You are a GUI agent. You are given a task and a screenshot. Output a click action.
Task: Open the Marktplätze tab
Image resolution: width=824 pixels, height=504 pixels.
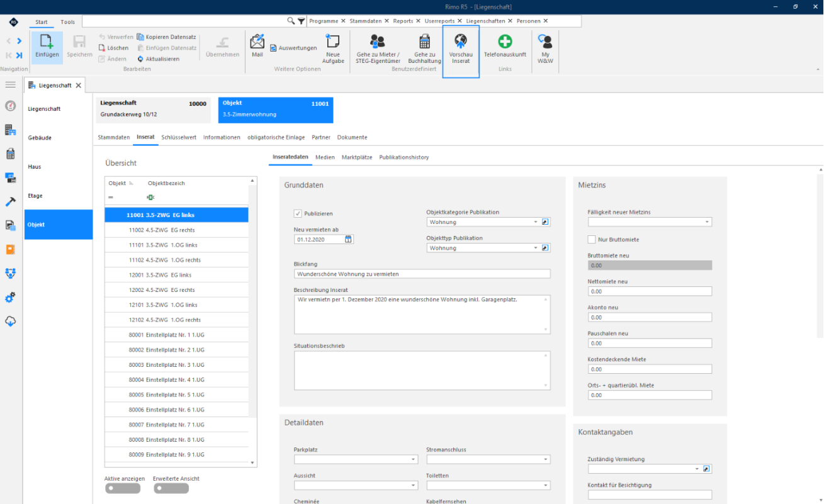[357, 157]
